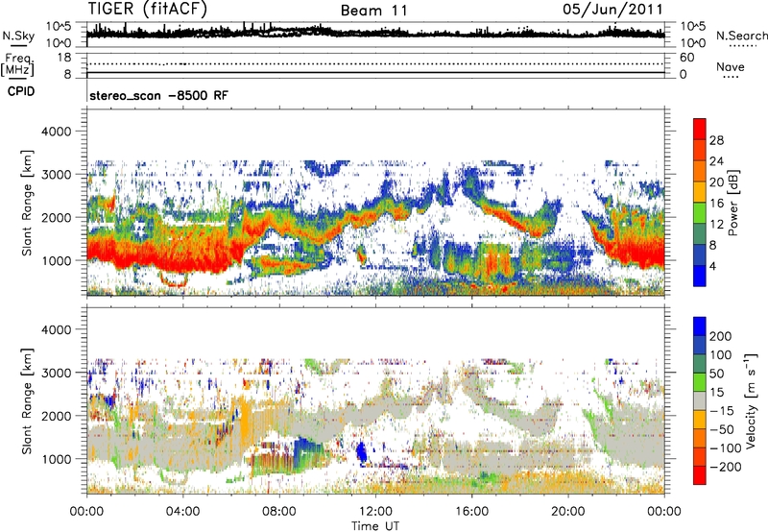The image size is (768, 532).
Task: Click the 28 tick on the power scale
Action: click(716, 140)
